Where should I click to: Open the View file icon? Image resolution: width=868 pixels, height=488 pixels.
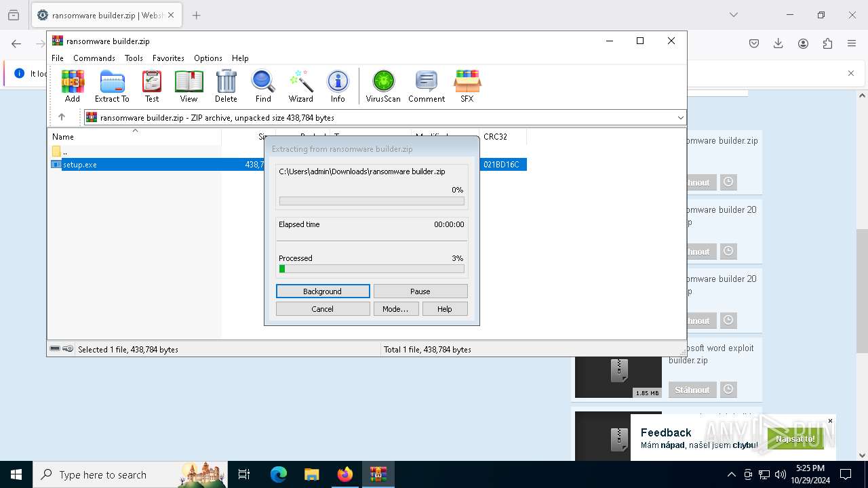coord(189,86)
